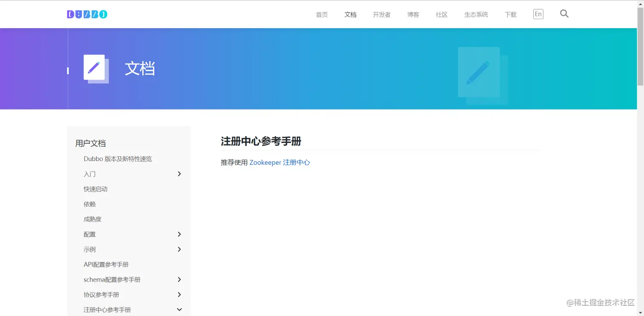The image size is (644, 316).
Task: Select 入门 sidebar entry
Action: coord(89,174)
